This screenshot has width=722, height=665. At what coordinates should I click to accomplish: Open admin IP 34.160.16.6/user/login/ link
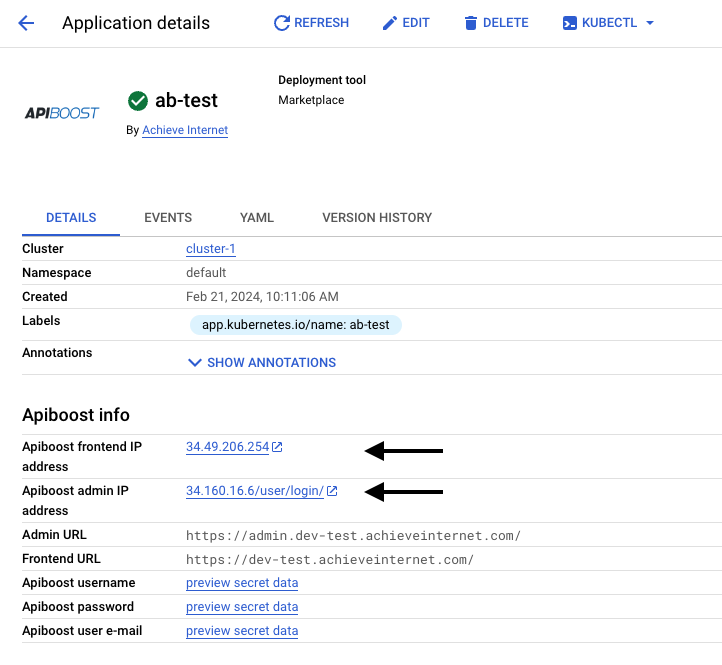coord(255,491)
